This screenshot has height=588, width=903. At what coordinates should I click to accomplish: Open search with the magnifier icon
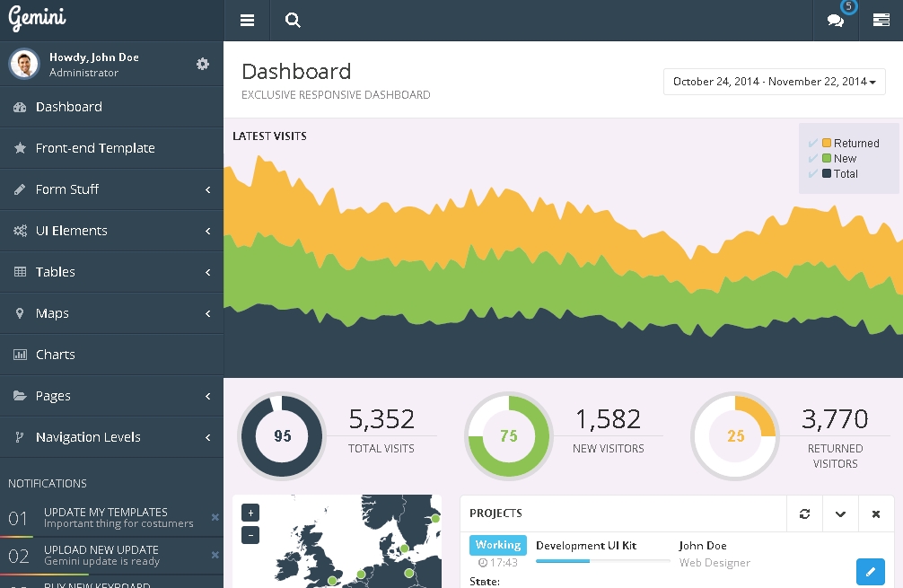tap(293, 21)
